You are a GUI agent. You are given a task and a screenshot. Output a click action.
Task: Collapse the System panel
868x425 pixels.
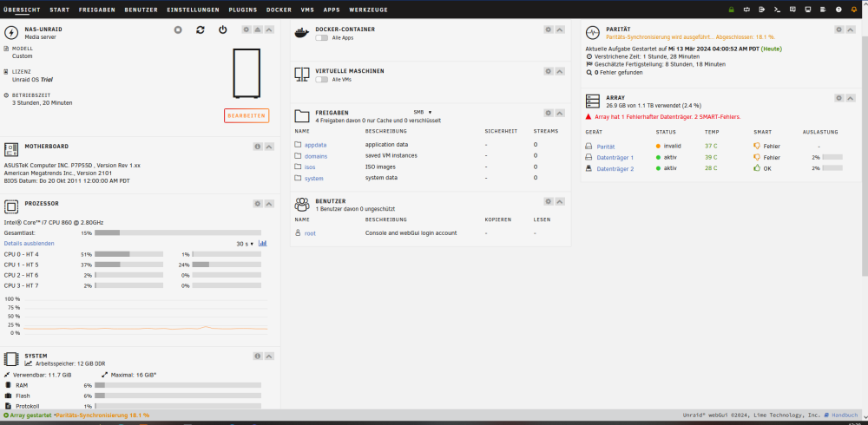(269, 356)
